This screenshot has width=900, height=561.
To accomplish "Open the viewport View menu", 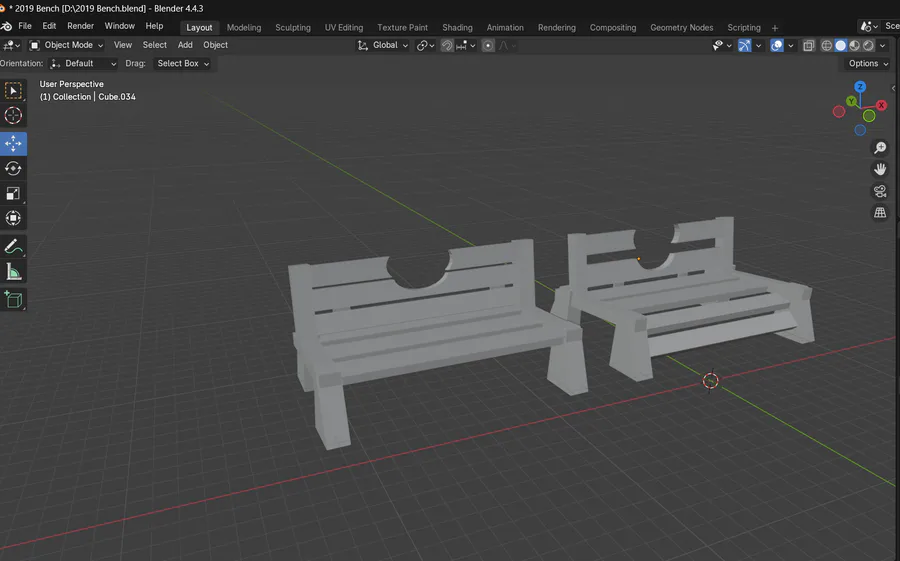I will pos(122,45).
